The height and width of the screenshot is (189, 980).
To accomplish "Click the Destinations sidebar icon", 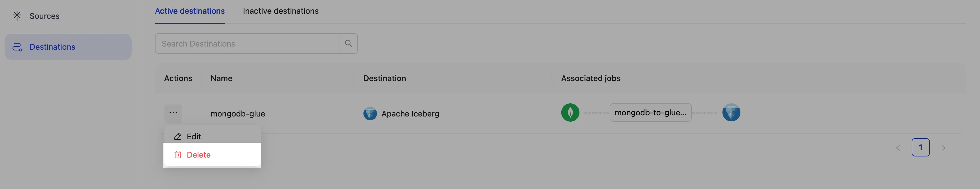I will (x=17, y=47).
